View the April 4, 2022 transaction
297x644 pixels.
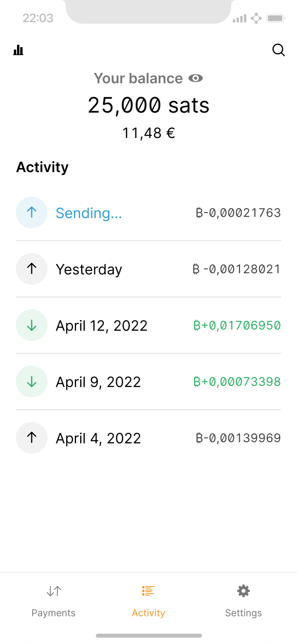pyautogui.click(x=98, y=439)
